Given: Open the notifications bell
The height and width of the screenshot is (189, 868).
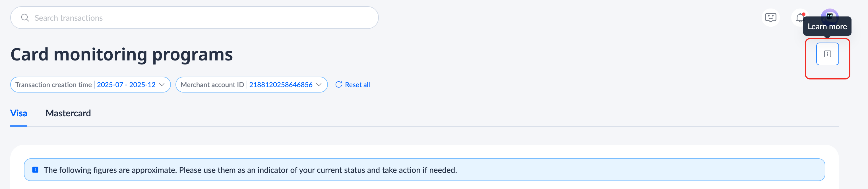Looking at the screenshot, I should (x=799, y=18).
